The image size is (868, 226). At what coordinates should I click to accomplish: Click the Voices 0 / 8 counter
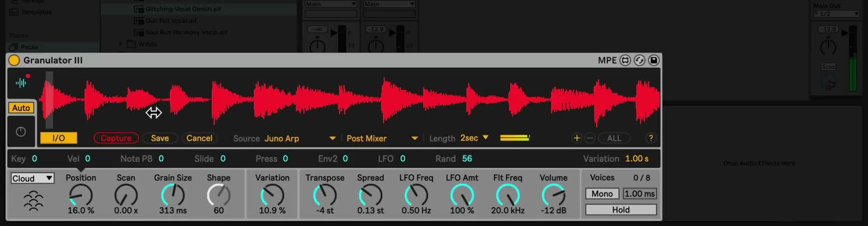642,178
